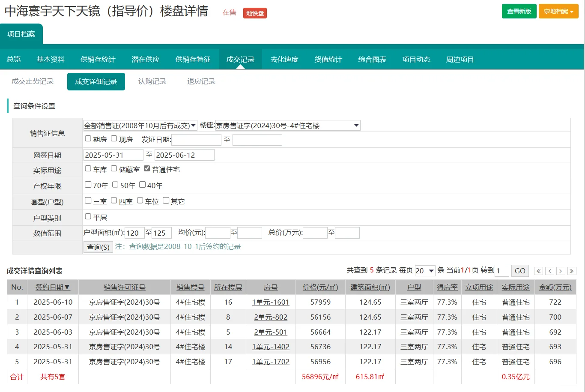
Task: Click the 网签日期 start date field
Action: click(113, 155)
